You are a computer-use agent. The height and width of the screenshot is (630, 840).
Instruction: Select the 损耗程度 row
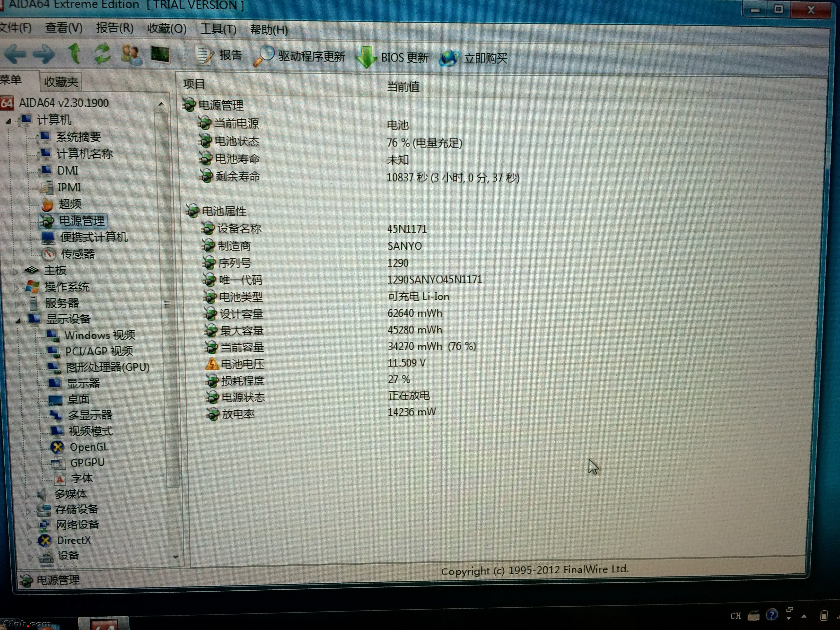[308, 380]
